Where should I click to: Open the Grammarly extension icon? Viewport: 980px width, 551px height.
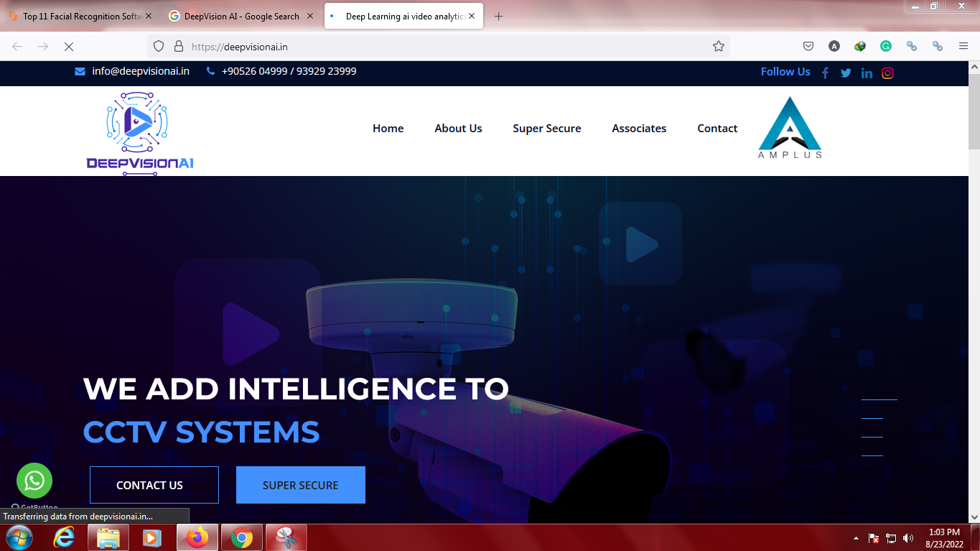[x=886, y=46]
